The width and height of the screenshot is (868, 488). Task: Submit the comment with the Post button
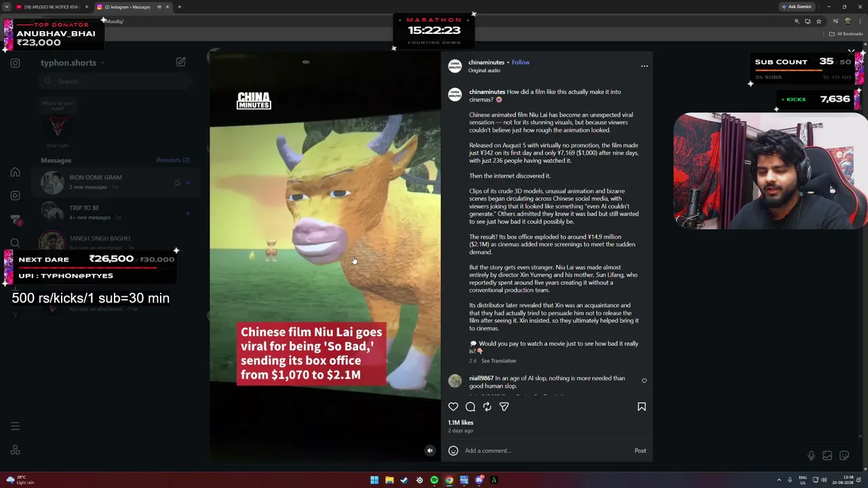point(640,451)
